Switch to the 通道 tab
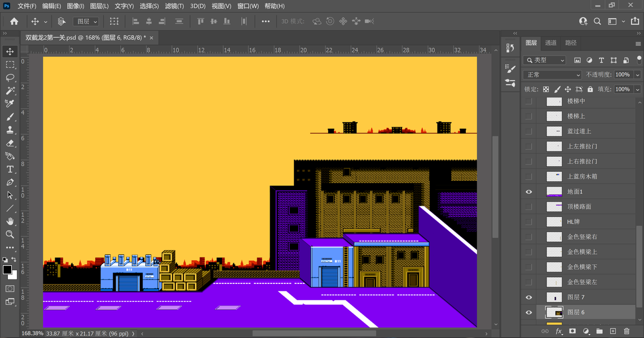This screenshot has width=644, height=338. point(550,43)
